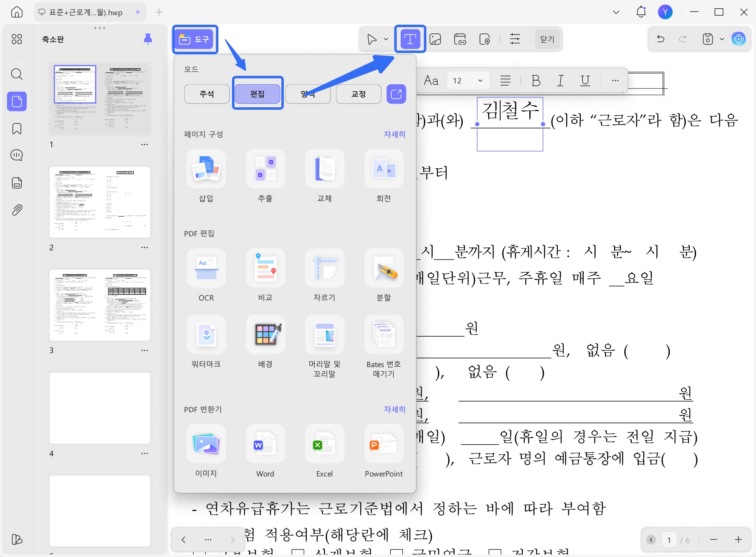The height and width of the screenshot is (557, 756).
Task: Open 자세히 link for PDF 변환기
Action: point(394,409)
